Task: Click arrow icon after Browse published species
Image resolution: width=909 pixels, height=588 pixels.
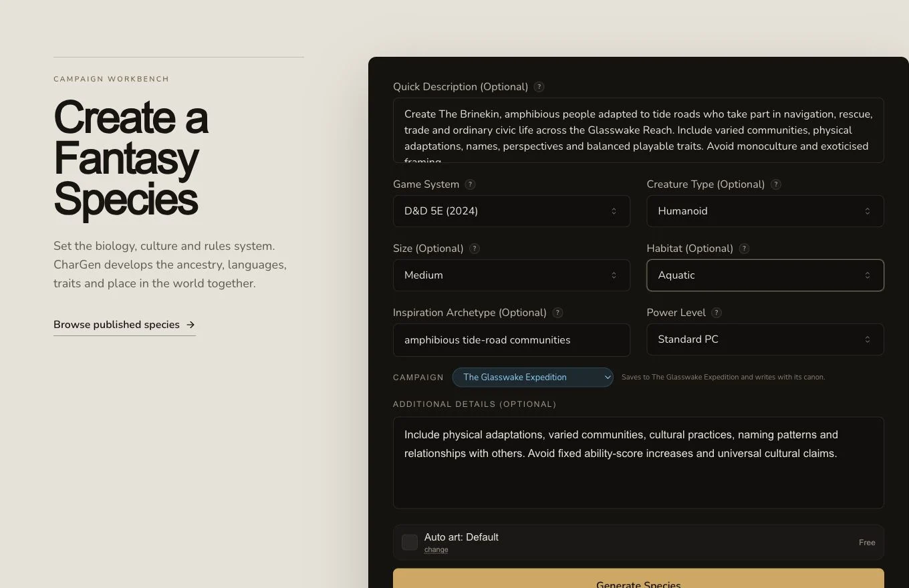Action: point(190,325)
